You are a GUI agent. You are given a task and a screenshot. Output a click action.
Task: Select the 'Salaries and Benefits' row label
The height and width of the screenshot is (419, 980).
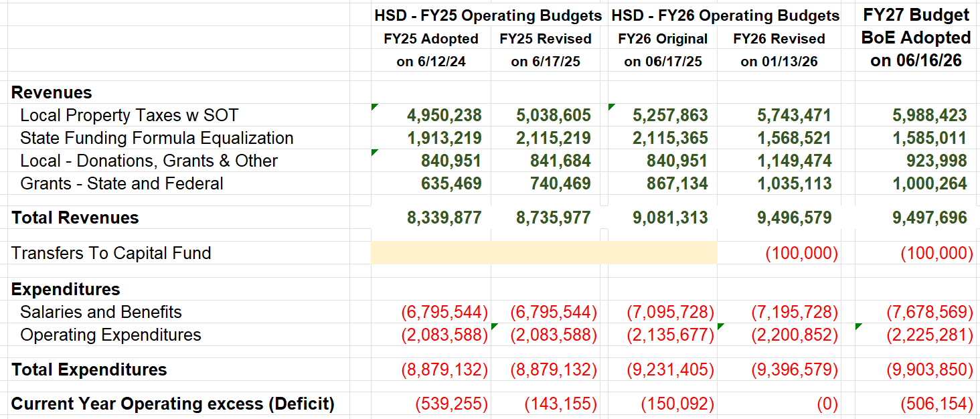click(101, 312)
